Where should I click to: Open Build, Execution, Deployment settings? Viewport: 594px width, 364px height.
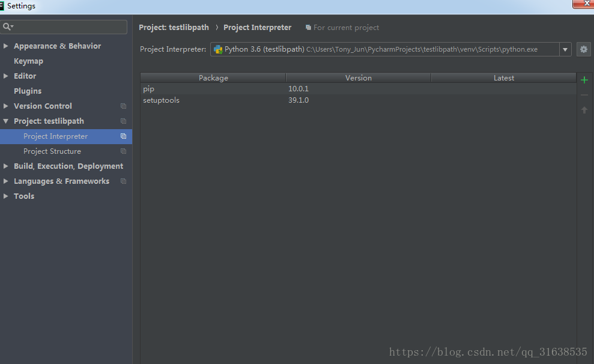click(68, 166)
